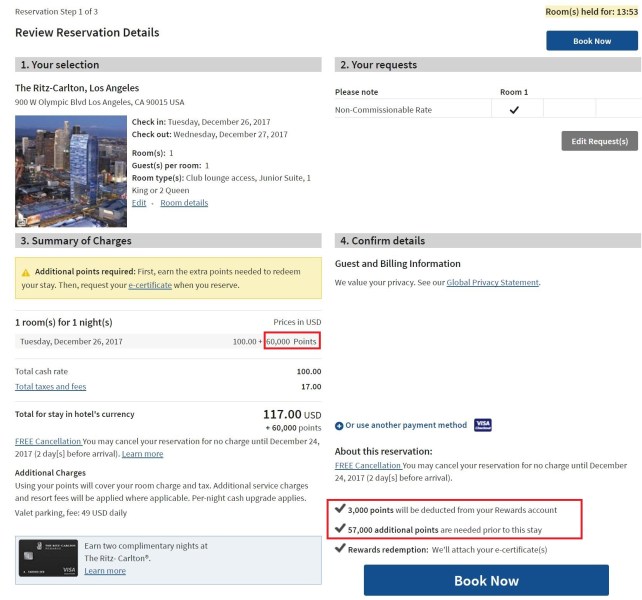Screen dimensions: 642x600
Task: Click the Edit link under room type
Action: click(139, 203)
